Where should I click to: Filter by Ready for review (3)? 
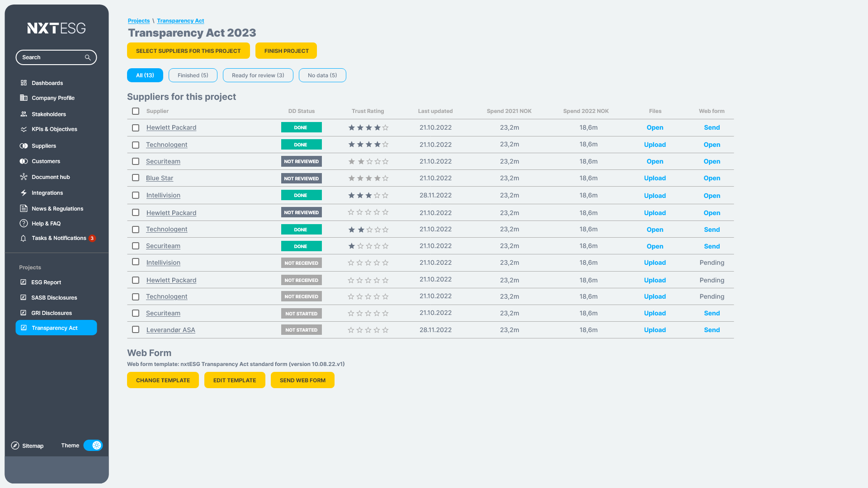coord(258,75)
